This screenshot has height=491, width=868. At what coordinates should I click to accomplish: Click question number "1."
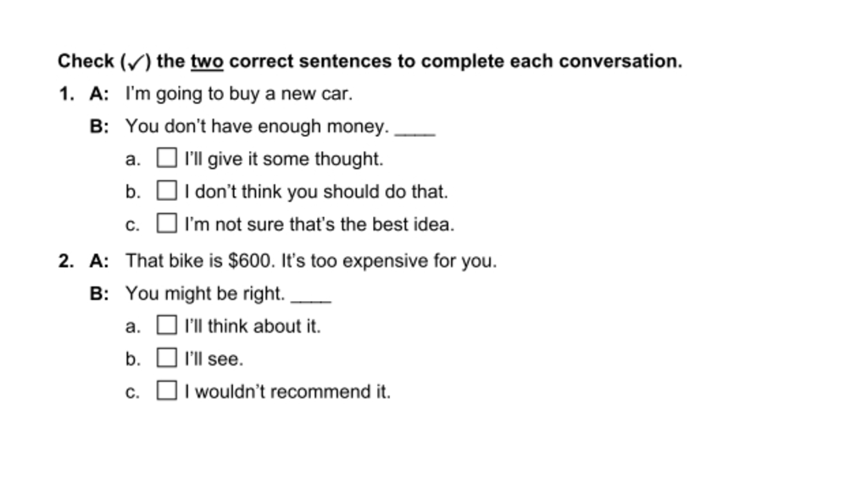tap(66, 94)
